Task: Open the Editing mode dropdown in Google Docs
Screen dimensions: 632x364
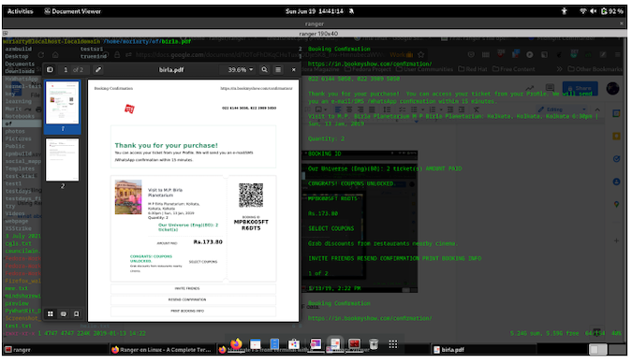Action: 562,109
